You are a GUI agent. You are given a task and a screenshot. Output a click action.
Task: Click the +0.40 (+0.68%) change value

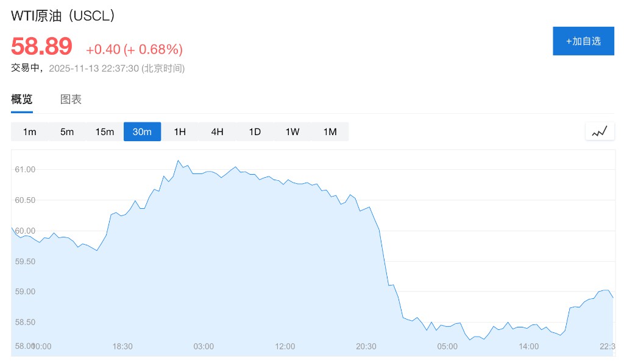[x=134, y=49]
